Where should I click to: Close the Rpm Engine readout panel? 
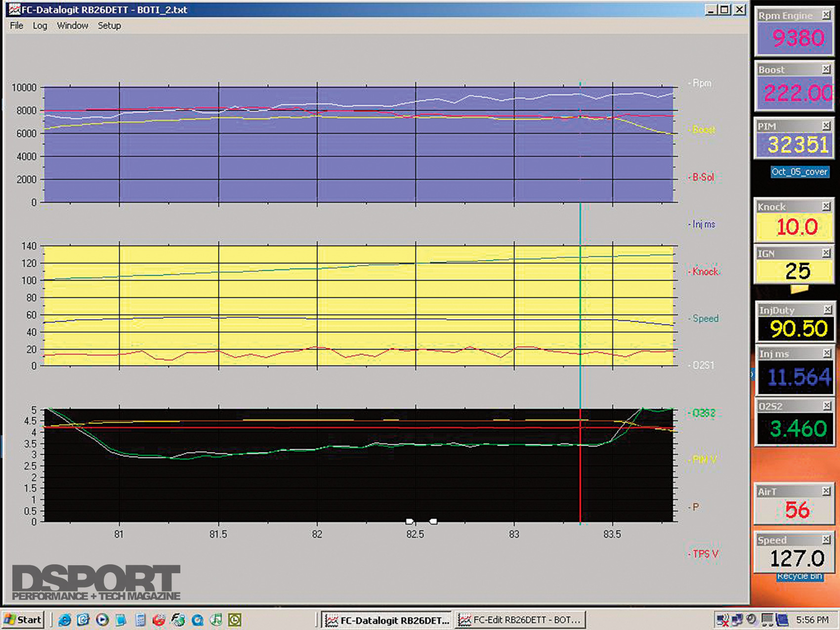click(826, 15)
